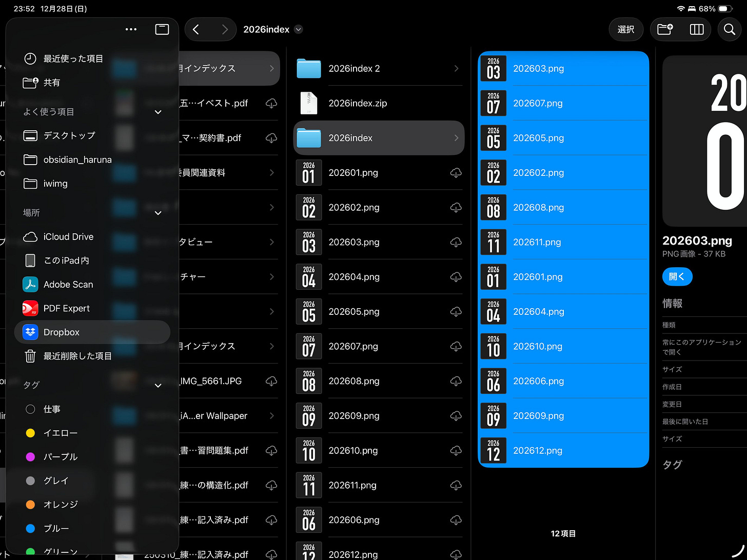Viewport: 747px width, 560px height.
Task: Select the 仕事 tag
Action: pyautogui.click(x=92, y=409)
